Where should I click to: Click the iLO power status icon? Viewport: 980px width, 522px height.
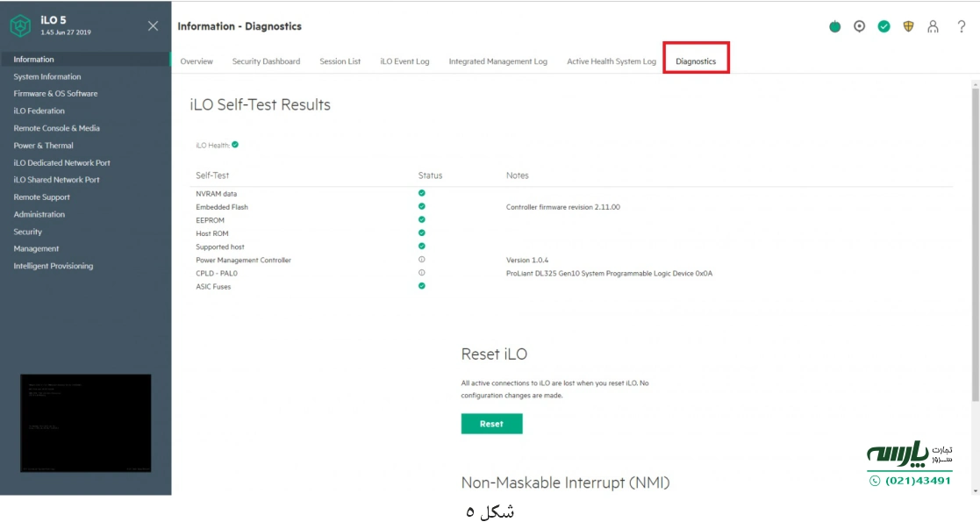click(x=833, y=27)
